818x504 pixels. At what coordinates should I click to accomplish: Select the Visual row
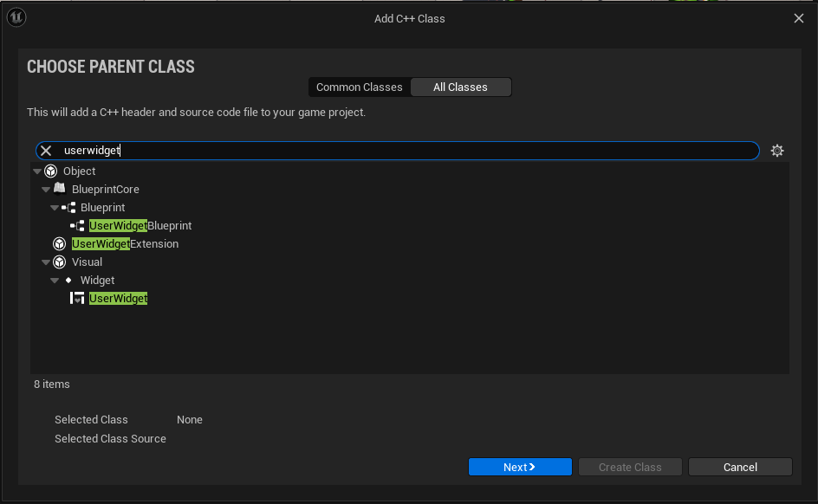point(410,262)
